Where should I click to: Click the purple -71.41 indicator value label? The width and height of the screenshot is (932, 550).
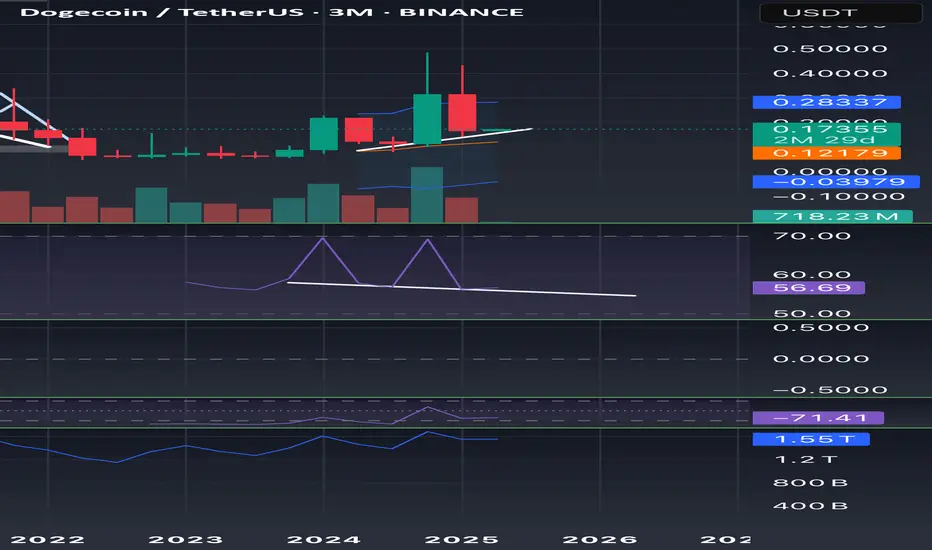(818, 418)
